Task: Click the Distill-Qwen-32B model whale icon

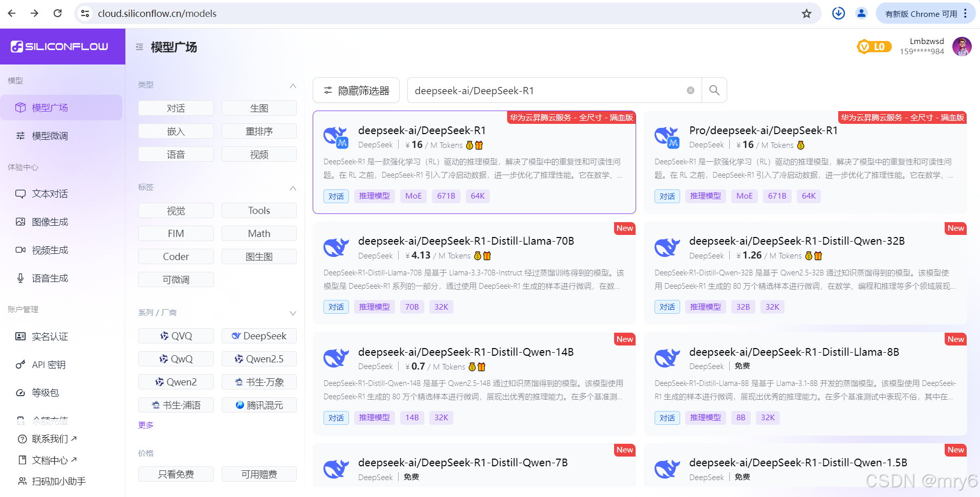Action: pos(667,248)
